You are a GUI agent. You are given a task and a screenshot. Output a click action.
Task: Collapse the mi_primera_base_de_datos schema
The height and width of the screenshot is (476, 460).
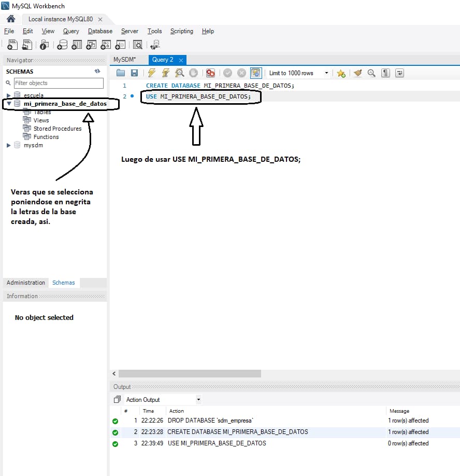coord(9,104)
